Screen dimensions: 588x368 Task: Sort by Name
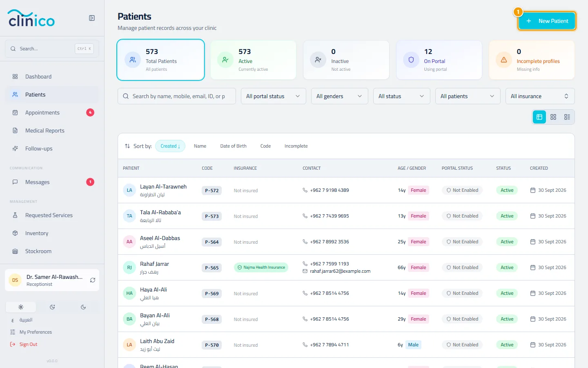(200, 146)
